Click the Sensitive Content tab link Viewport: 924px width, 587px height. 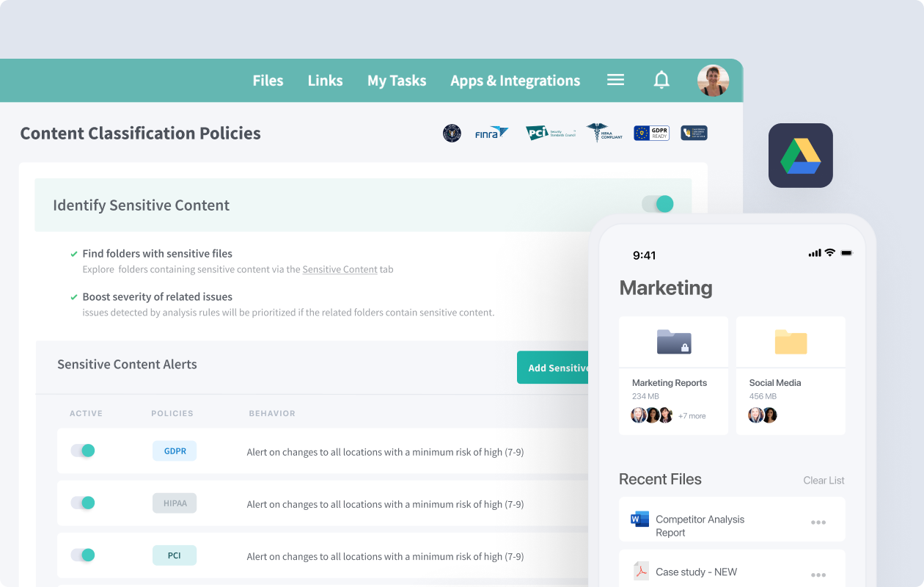340,269
